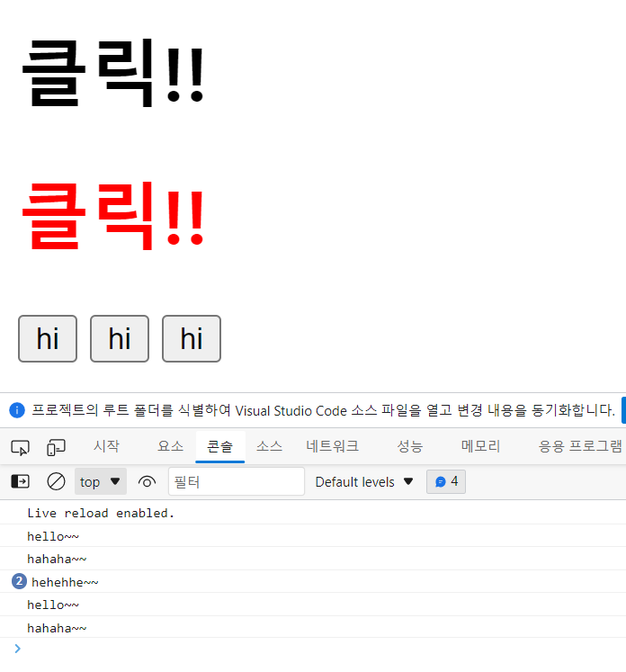Click the Visual Studio Code info banner text
This screenshot has height=672, width=626.
[324, 410]
